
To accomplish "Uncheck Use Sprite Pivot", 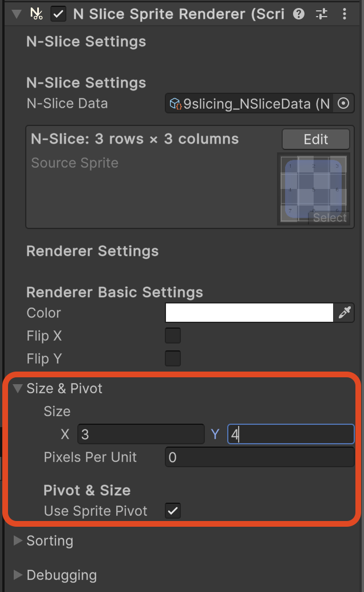I will [x=173, y=511].
